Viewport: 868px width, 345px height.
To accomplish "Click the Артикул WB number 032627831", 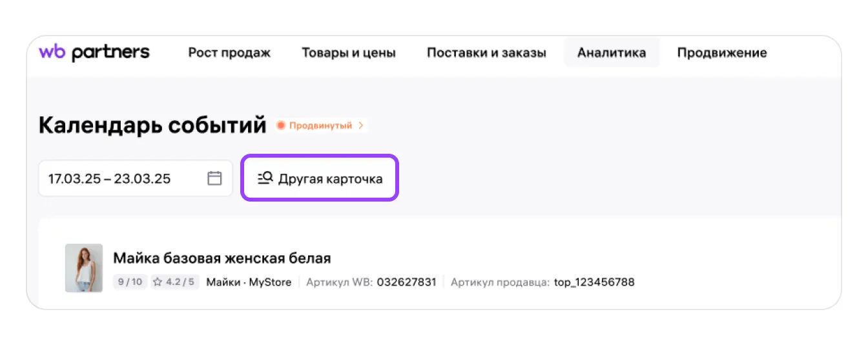I will click(406, 282).
